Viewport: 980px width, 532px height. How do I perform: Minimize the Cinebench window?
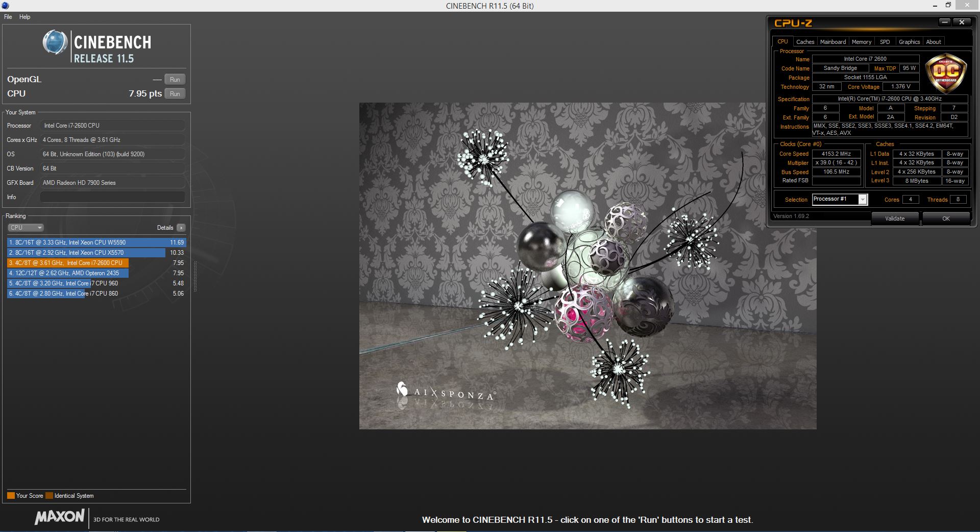point(935,6)
